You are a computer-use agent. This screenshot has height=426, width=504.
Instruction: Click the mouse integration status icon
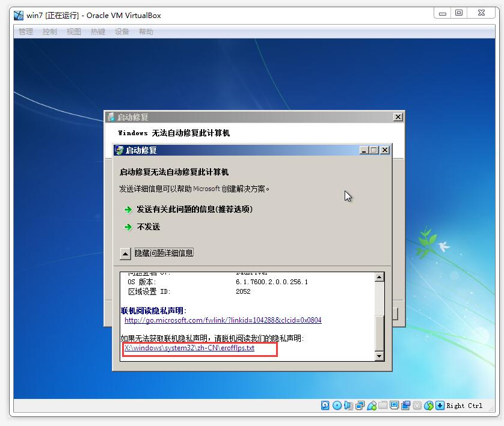428,406
